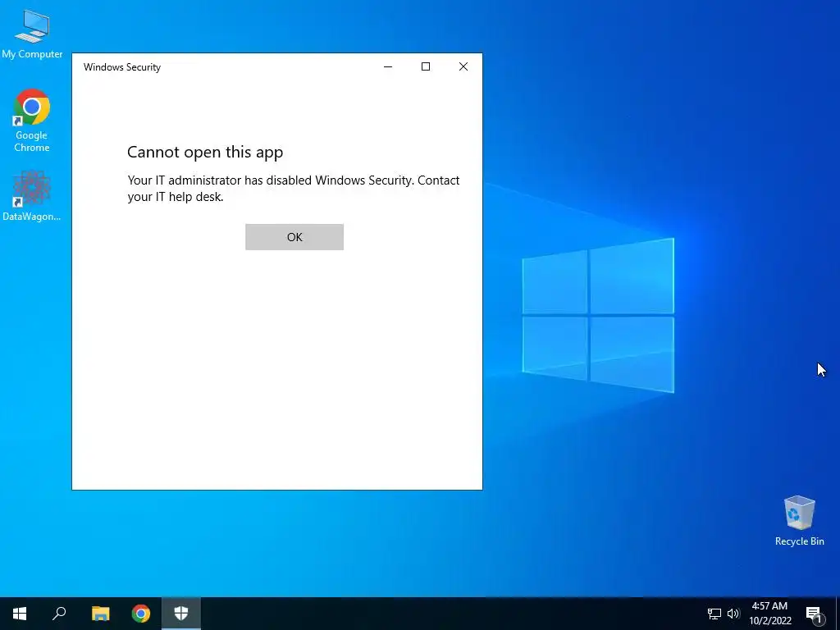Minimize the Windows Security window

tap(388, 66)
